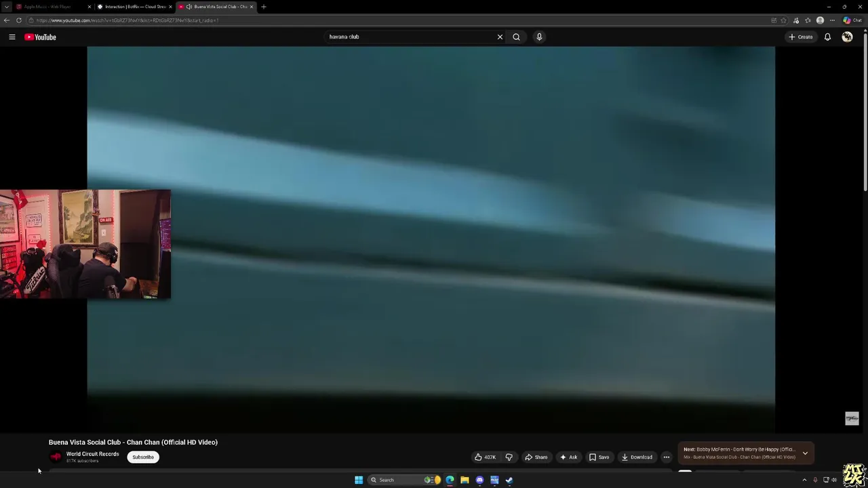868x488 pixels.
Task: Expand the Next up mix panel
Action: 805,453
